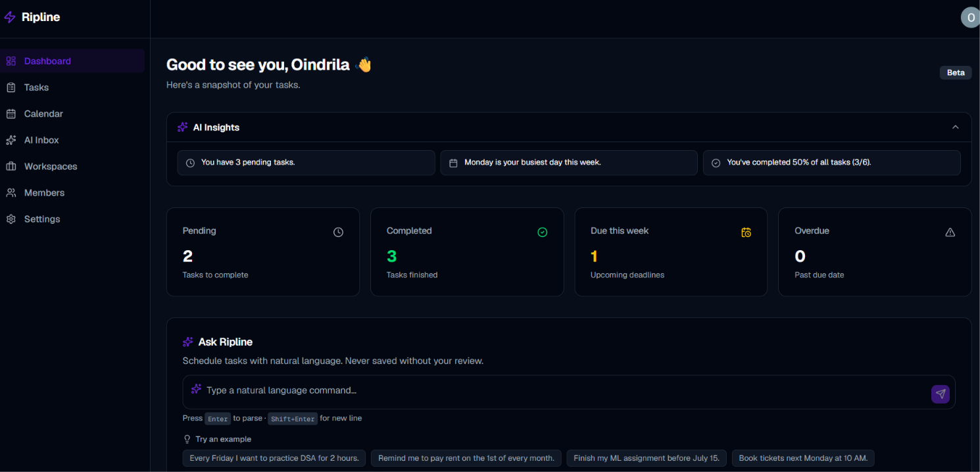
Task: Click the warning triangle on Overdue card
Action: coord(950,232)
